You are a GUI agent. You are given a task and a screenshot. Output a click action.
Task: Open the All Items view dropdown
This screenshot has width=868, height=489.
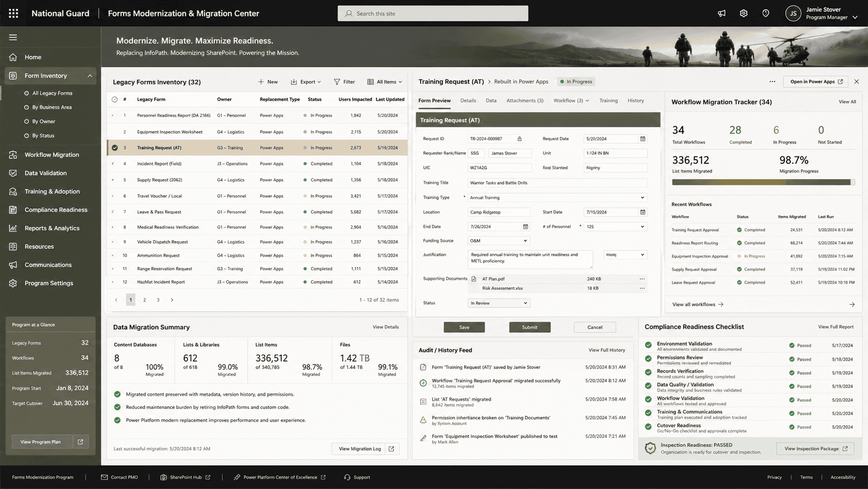pyautogui.click(x=385, y=82)
